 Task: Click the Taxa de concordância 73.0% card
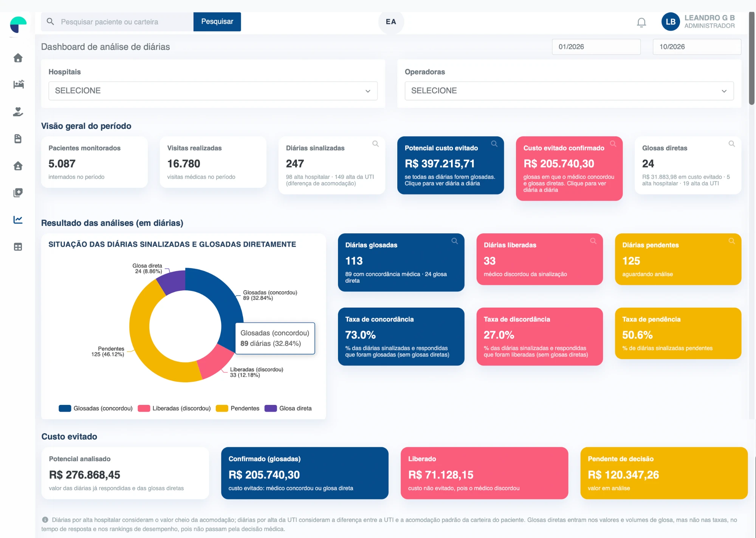401,336
